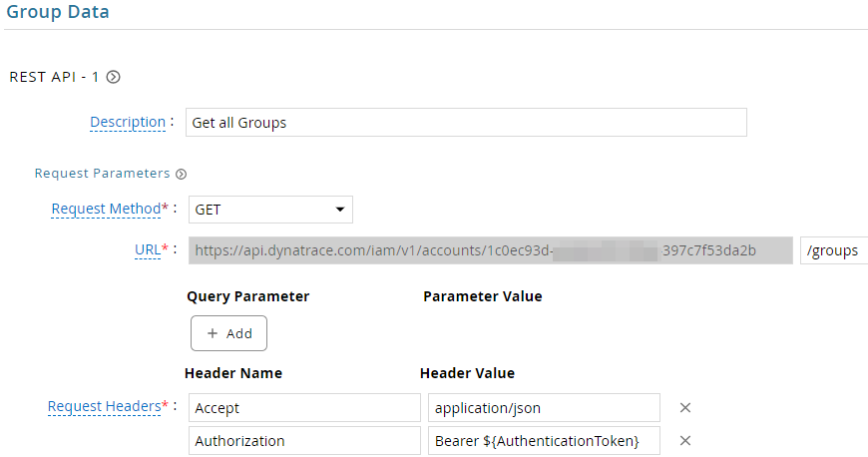Add a new query parameter
The width and height of the screenshot is (868, 457).
coord(228,333)
